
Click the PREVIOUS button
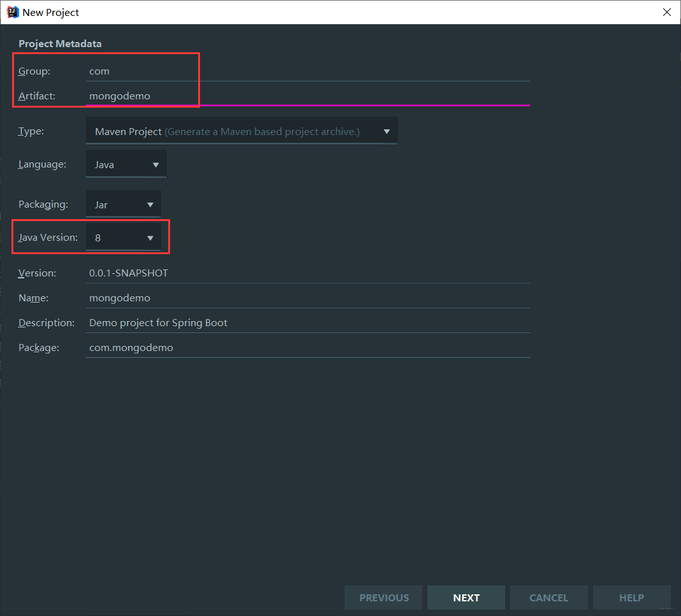(384, 598)
